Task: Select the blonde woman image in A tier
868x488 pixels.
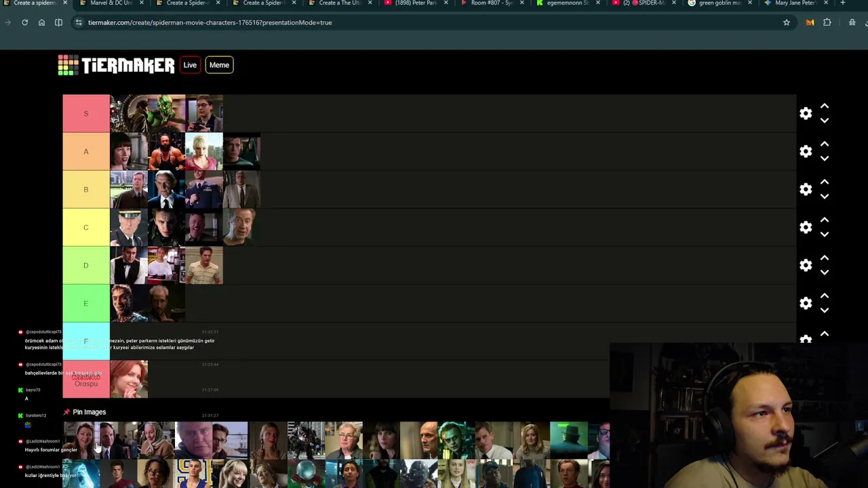Action: click(204, 151)
